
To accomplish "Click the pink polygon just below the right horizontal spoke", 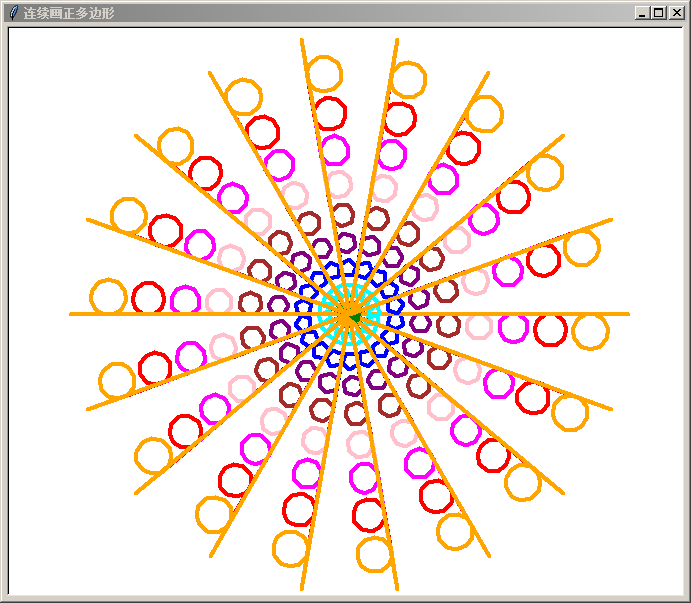I will (x=479, y=326).
